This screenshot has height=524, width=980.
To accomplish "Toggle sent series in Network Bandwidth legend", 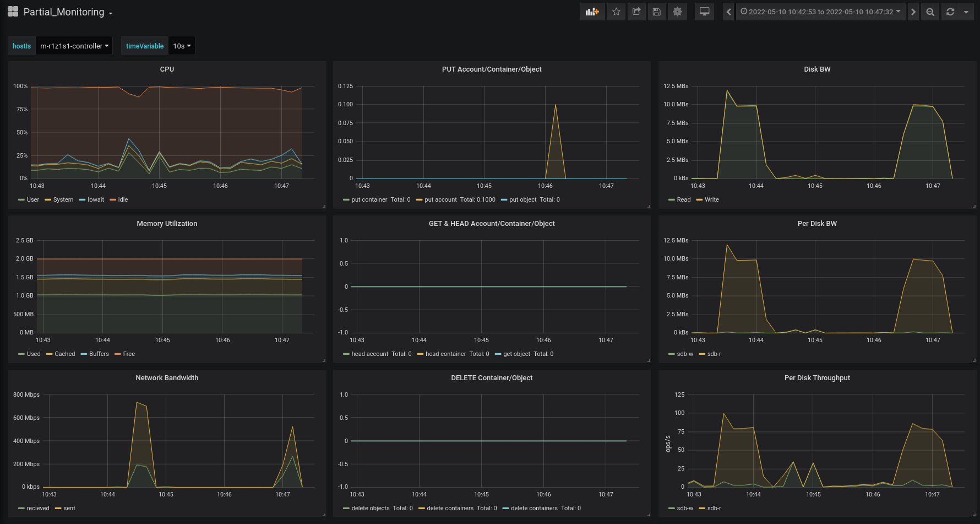I will 69,509.
